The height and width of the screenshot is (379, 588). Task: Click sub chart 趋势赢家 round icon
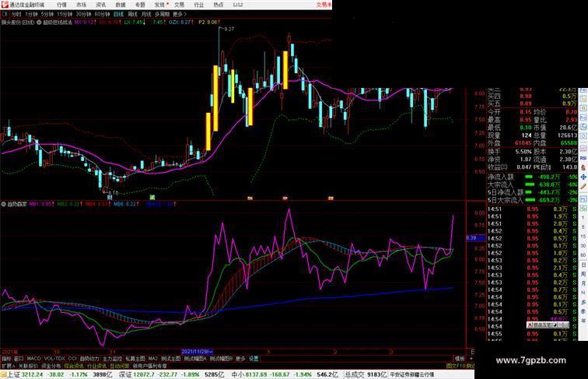4,205
